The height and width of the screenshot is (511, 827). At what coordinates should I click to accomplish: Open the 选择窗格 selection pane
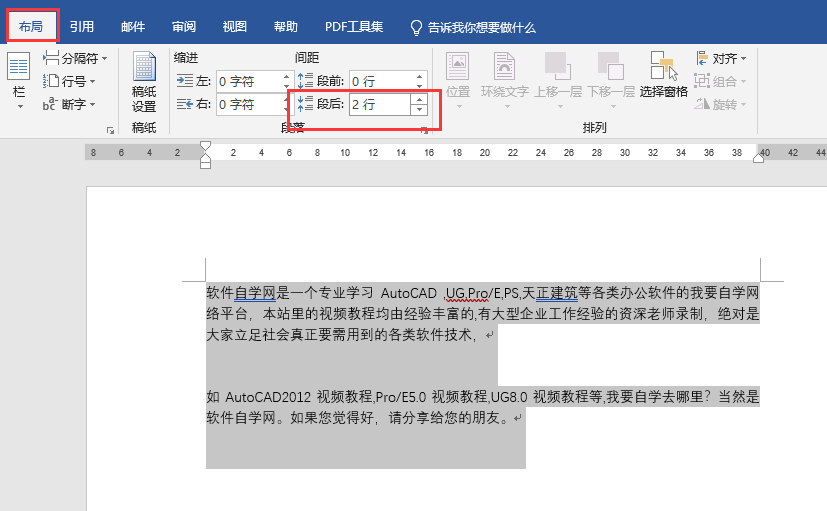664,75
